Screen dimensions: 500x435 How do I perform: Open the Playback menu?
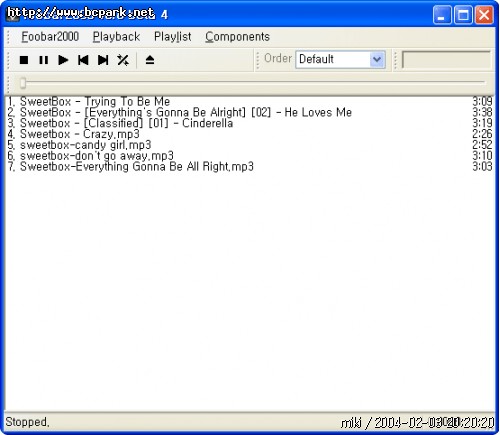(116, 36)
